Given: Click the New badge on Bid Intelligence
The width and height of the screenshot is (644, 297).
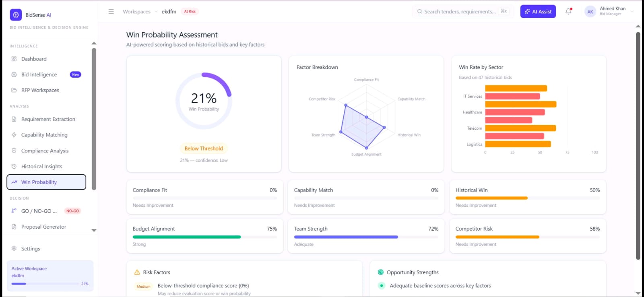Looking at the screenshot, I should pos(76,74).
